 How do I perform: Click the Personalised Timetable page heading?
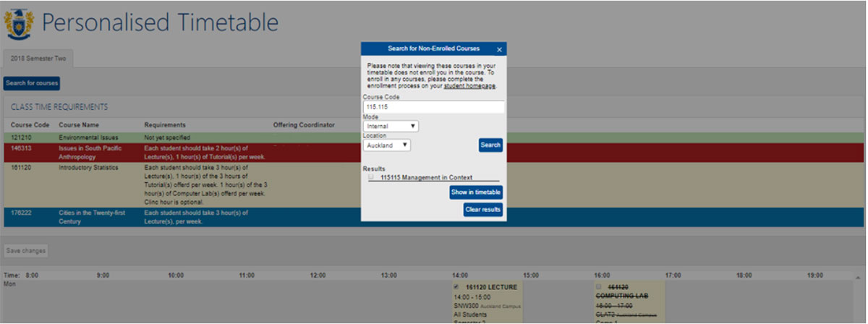tap(159, 24)
